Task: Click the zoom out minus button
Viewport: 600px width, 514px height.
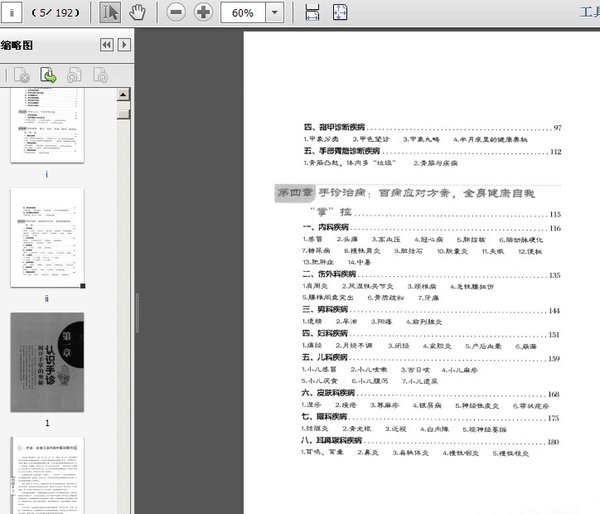Action: pos(176,13)
